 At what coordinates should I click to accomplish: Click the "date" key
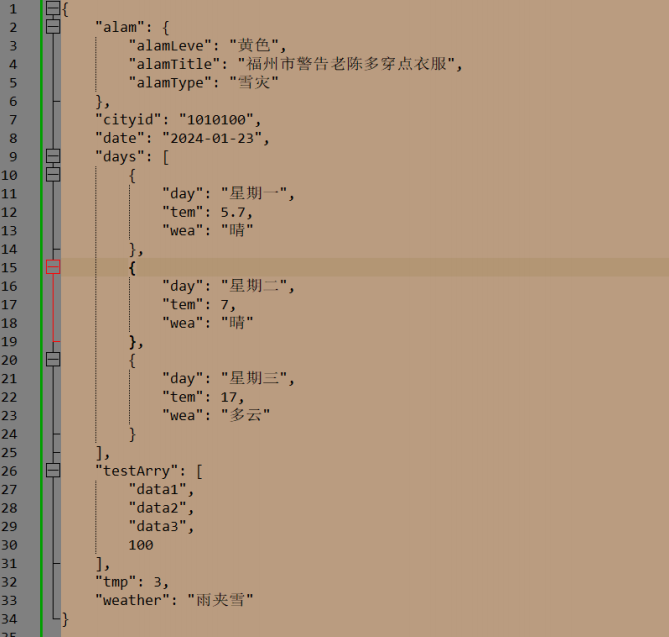point(120,138)
